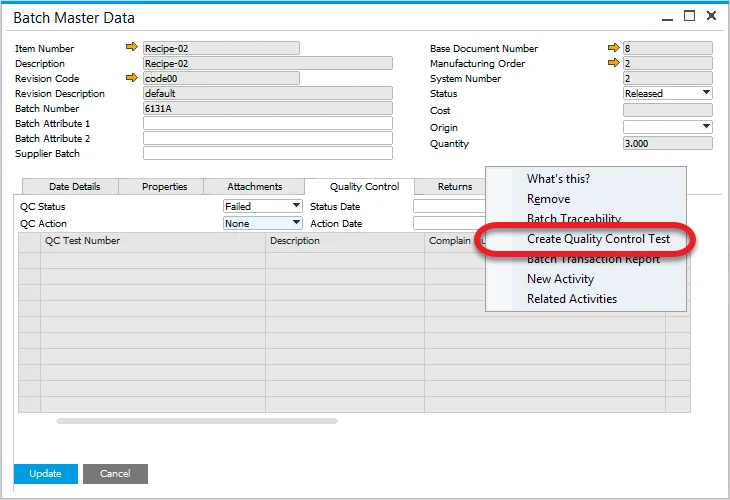
Task: Click the Action Date field
Action: click(449, 223)
